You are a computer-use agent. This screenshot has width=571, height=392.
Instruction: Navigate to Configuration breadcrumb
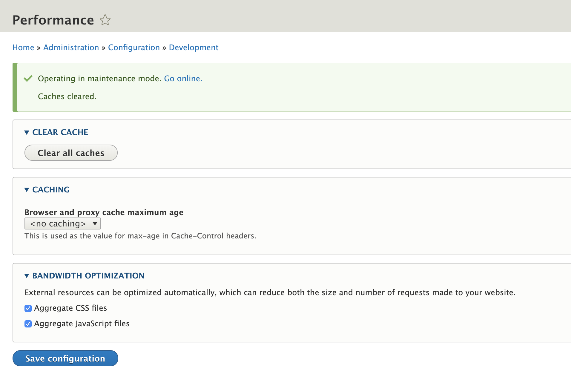134,48
